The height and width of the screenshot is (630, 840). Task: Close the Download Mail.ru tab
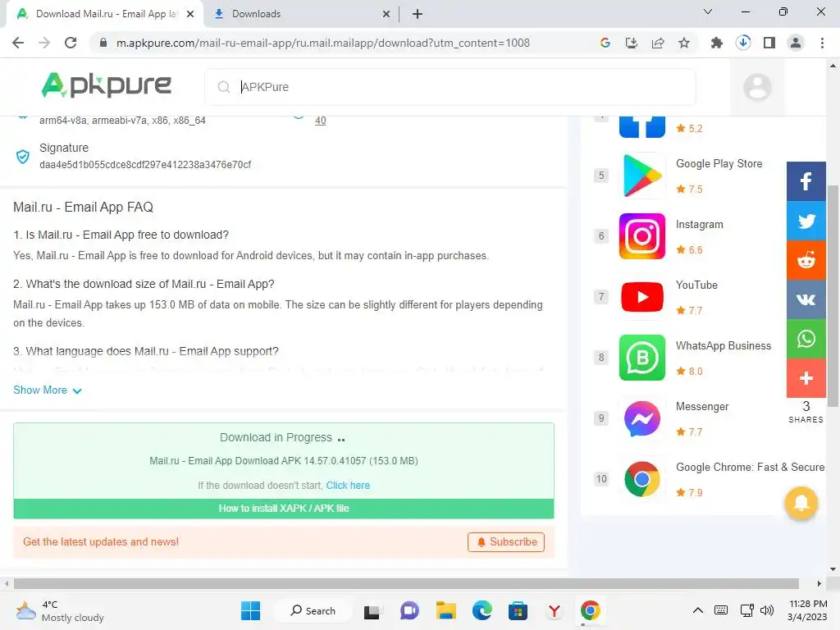[190, 14]
